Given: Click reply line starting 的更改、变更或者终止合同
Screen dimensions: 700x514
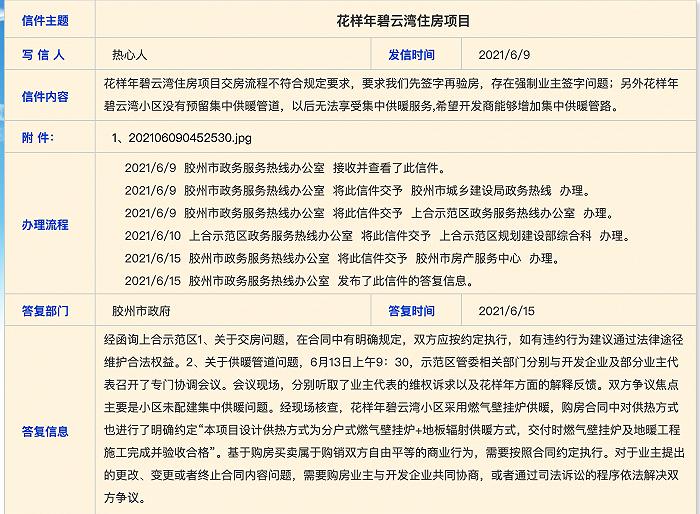Looking at the screenshot, I should 391,475.
